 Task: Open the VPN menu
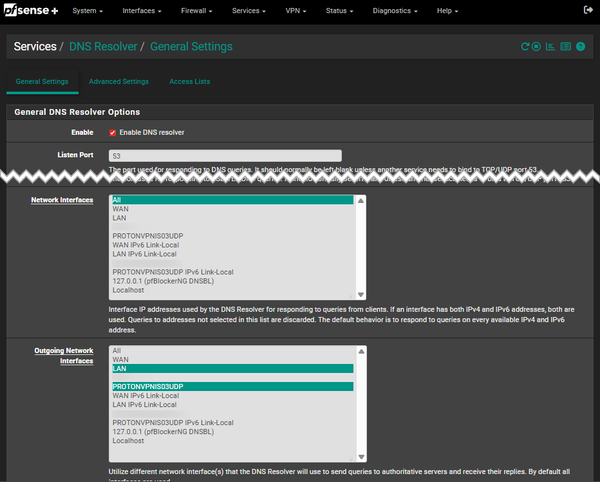[296, 11]
